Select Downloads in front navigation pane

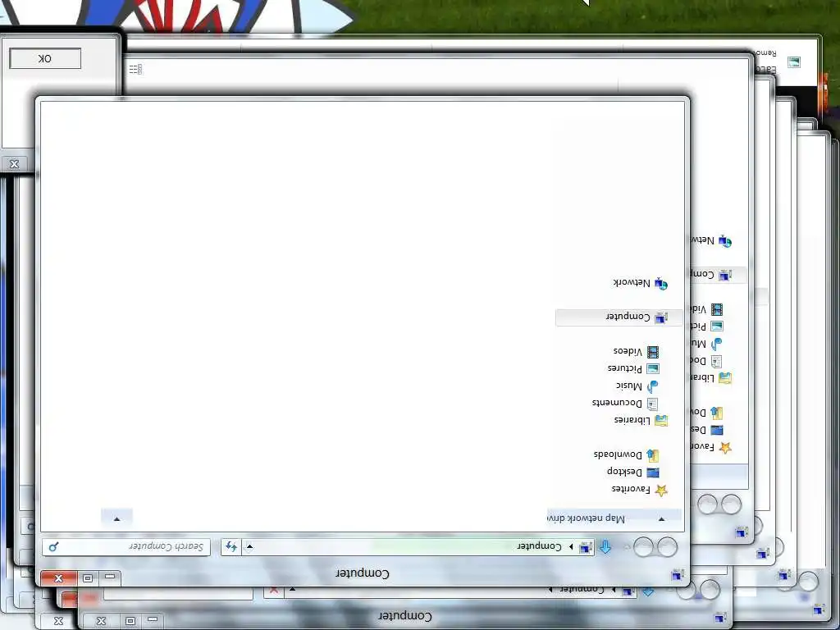tap(618, 454)
